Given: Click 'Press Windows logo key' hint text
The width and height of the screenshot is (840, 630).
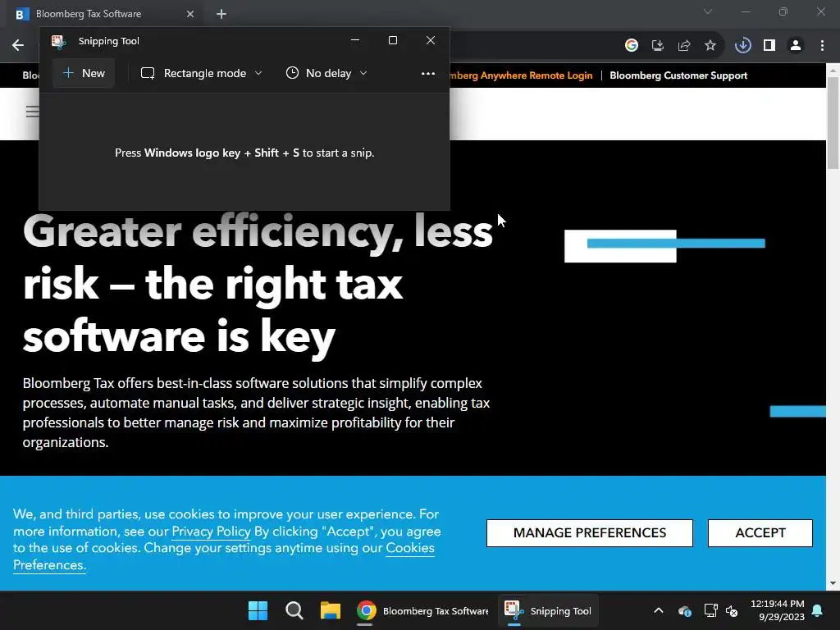Looking at the screenshot, I should 244,153.
